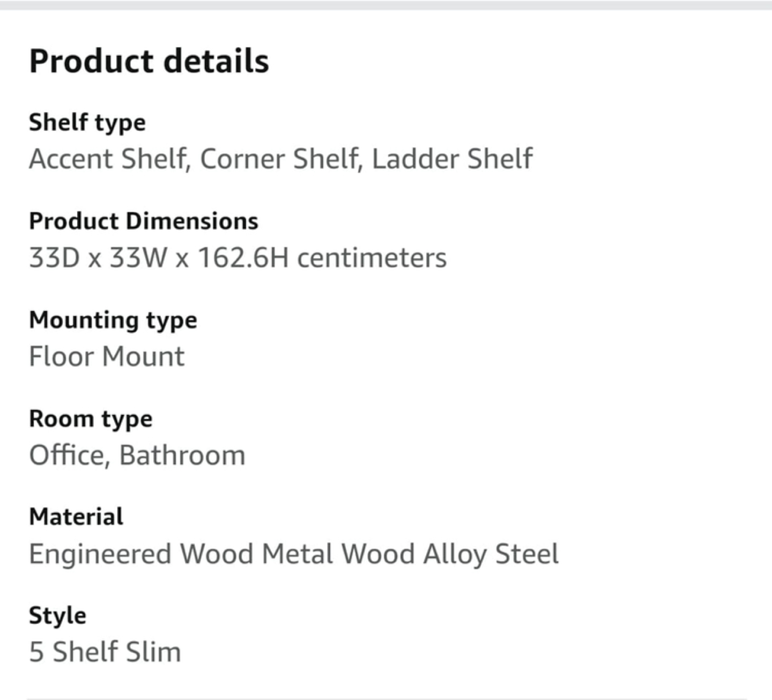Screen dimensions: 772x700
Task: Click the Ladder Shelf text
Action: click(x=452, y=159)
